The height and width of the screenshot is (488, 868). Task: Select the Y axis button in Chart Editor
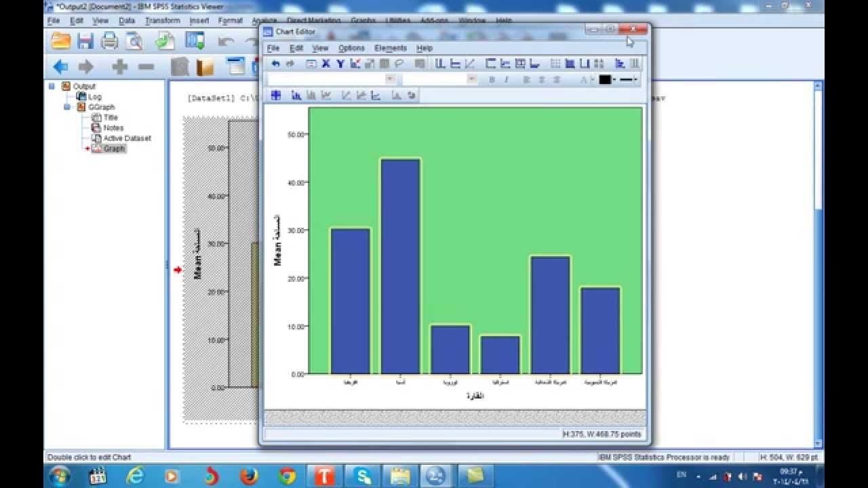click(340, 64)
